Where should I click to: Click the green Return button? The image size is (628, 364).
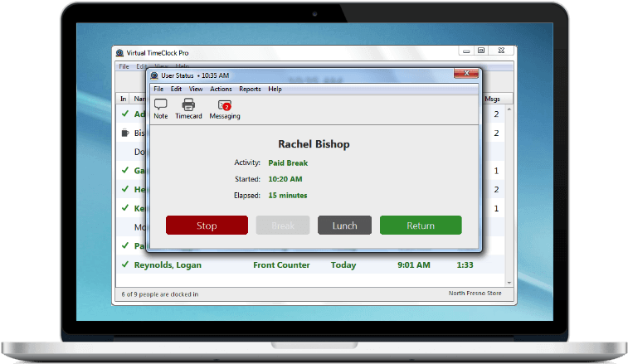[421, 226]
